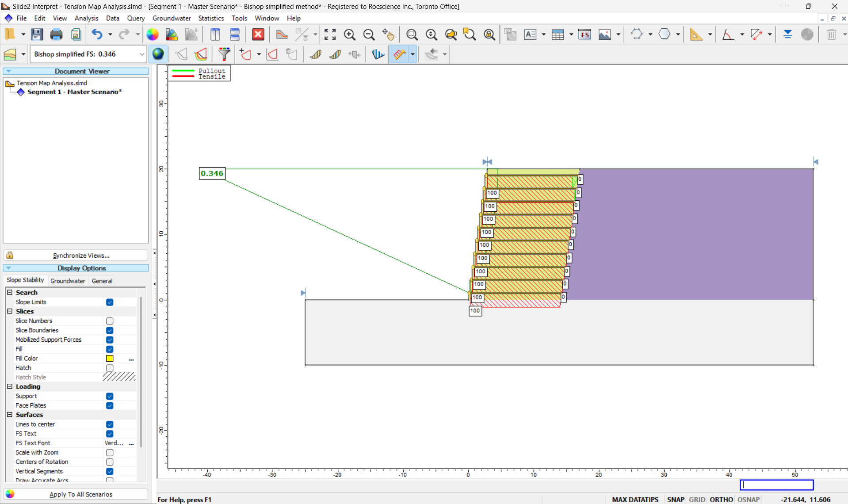This screenshot has height=504, width=848.
Task: Click the Zoom Out magnifier icon
Action: click(x=369, y=34)
